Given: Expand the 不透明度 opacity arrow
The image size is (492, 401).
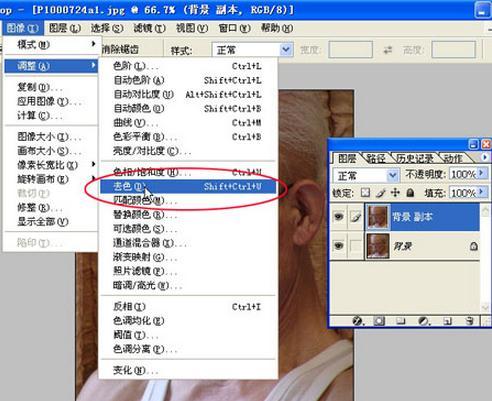Looking at the screenshot, I should pos(481,173).
